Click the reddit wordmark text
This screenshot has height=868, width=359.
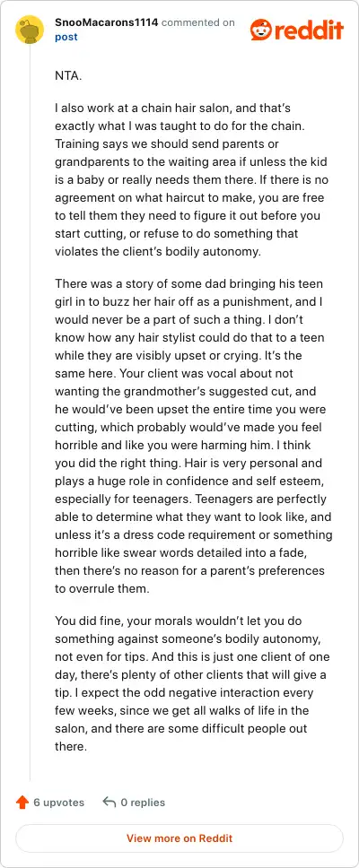pos(309,30)
